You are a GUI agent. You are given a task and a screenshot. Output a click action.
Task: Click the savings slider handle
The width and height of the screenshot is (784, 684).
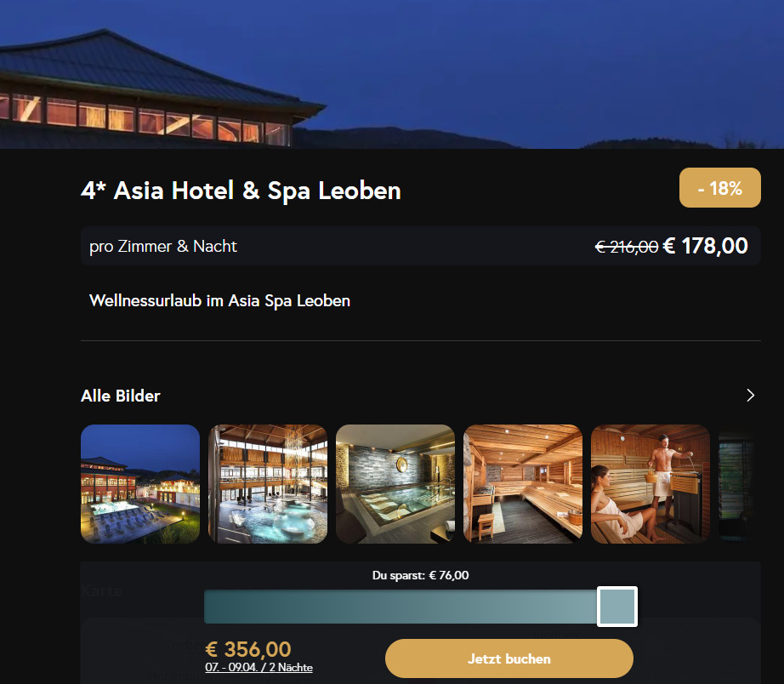pyautogui.click(x=617, y=607)
